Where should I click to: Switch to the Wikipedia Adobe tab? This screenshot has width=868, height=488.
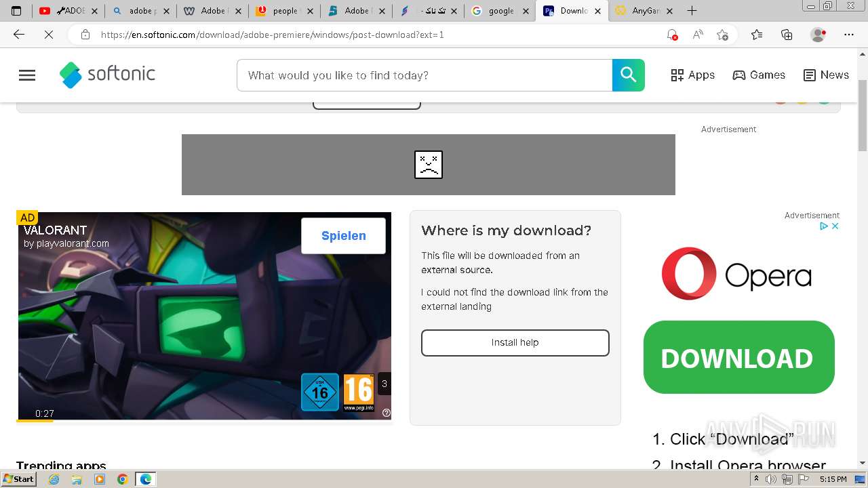213,11
